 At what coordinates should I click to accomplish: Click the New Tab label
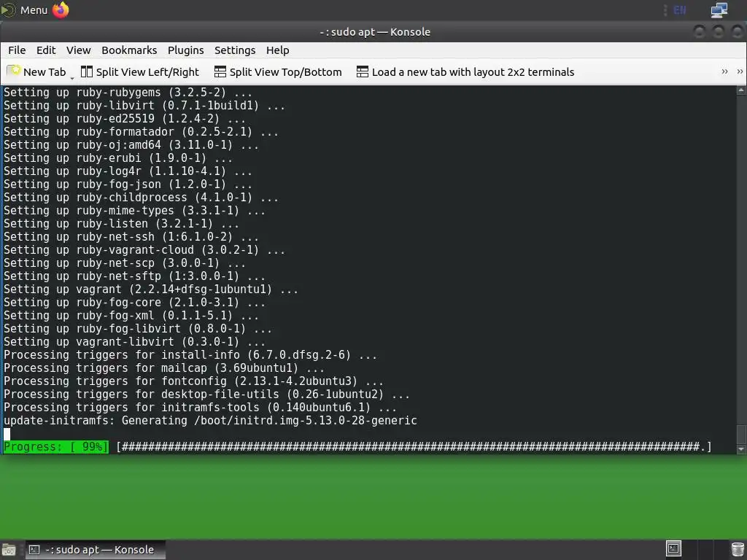click(44, 72)
